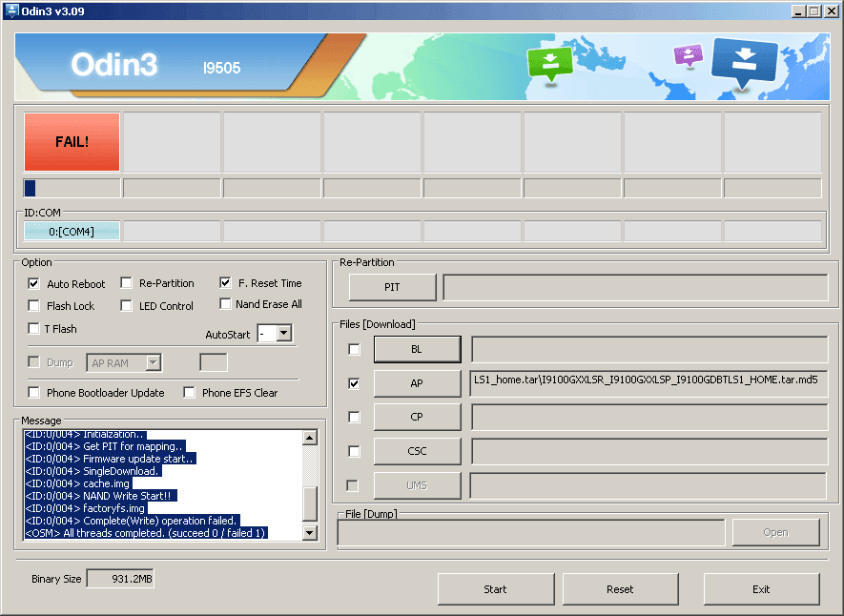Click the Exit button
The image size is (844, 616).
[762, 589]
